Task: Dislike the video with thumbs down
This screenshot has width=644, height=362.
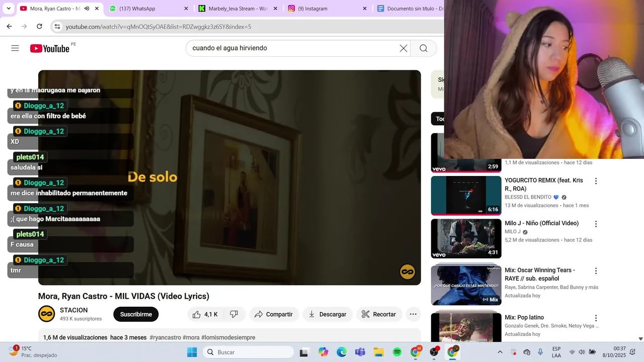Action: (x=234, y=314)
